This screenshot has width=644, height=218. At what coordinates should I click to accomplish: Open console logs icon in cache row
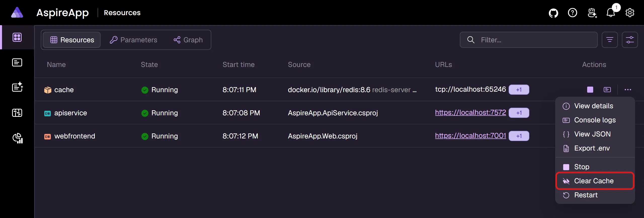point(607,90)
